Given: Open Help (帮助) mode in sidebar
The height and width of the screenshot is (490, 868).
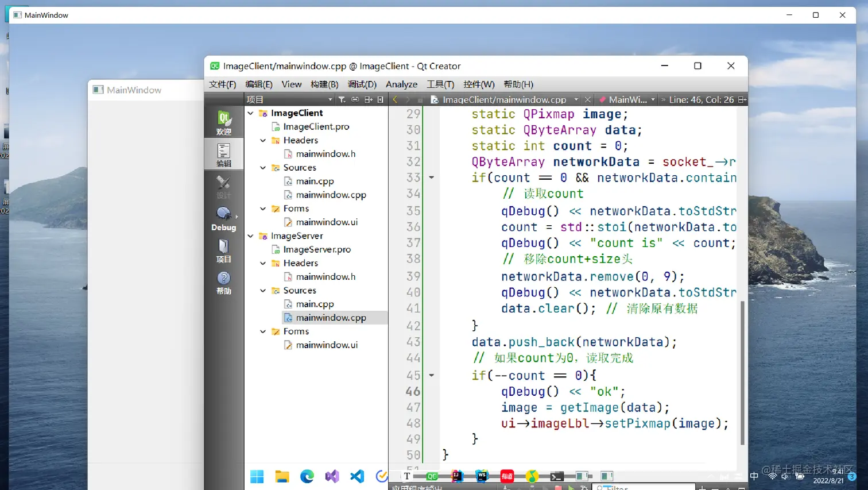Looking at the screenshot, I should point(223,283).
